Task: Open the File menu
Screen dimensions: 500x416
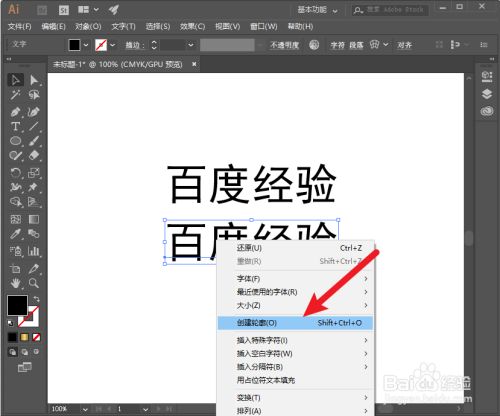Action: 19,27
